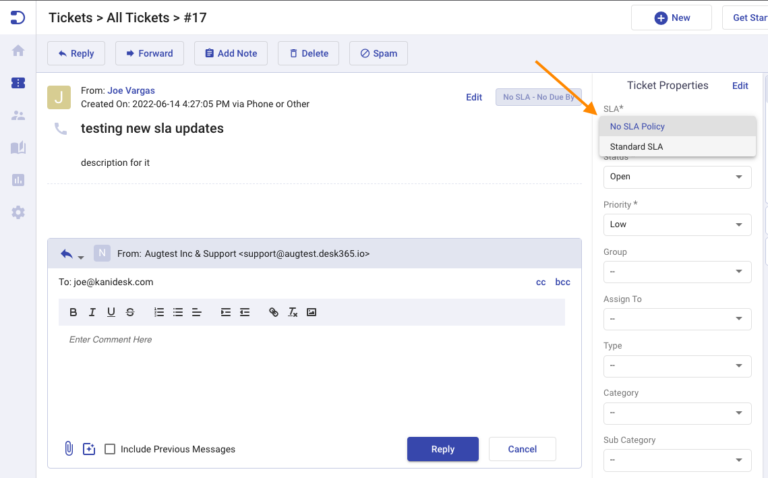This screenshot has width=768, height=478.
Task: Click the Get Started button
Action: 745,18
